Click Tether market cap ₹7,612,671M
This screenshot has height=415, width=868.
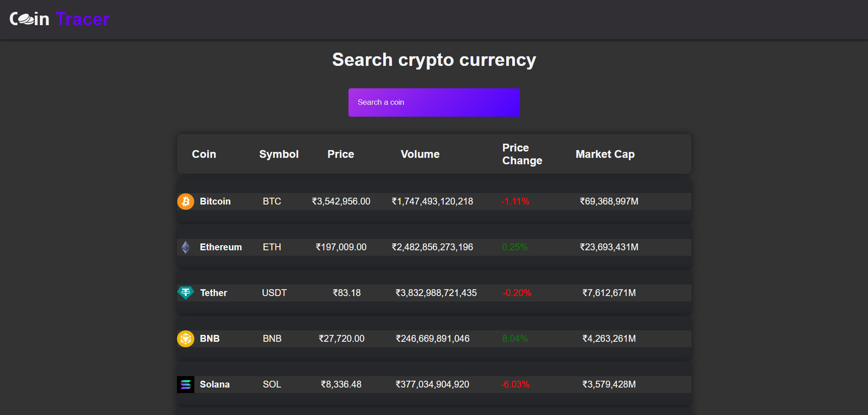tap(609, 293)
